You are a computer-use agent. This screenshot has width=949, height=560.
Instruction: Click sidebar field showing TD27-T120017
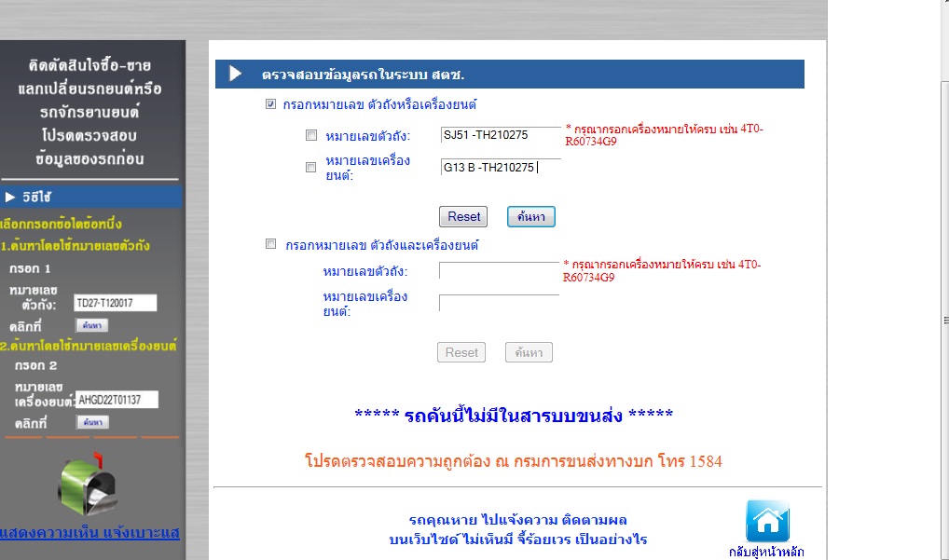click(115, 303)
